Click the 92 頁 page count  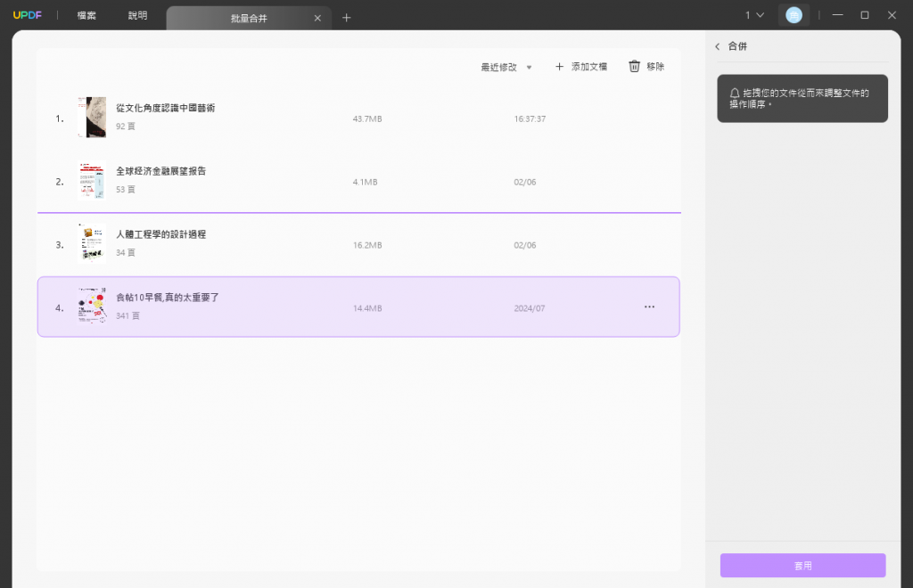(x=125, y=127)
